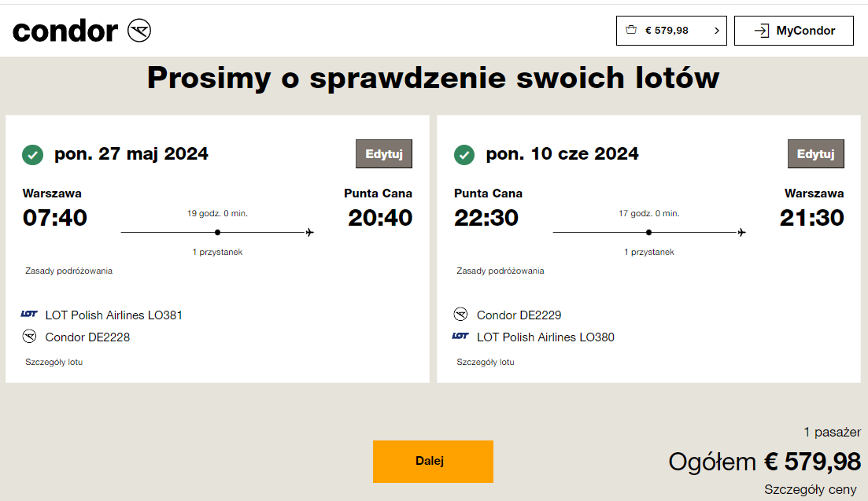Click the Condor bird logo icon
Screen dimensions: 868x501
139,31
